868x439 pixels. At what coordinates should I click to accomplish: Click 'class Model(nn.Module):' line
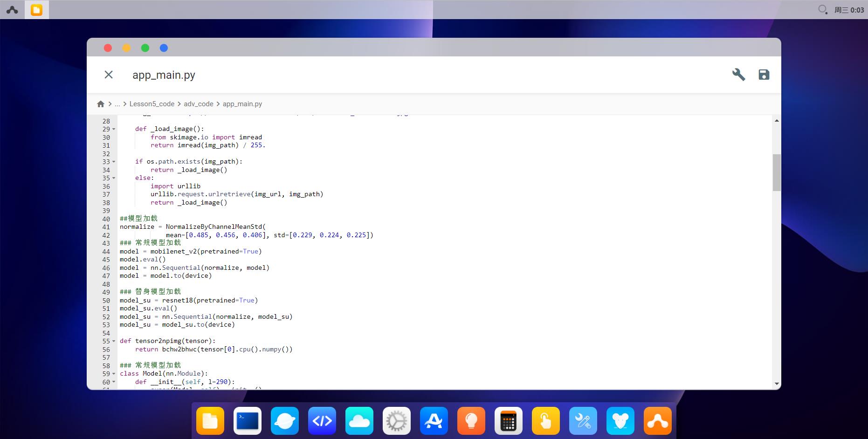tap(164, 374)
